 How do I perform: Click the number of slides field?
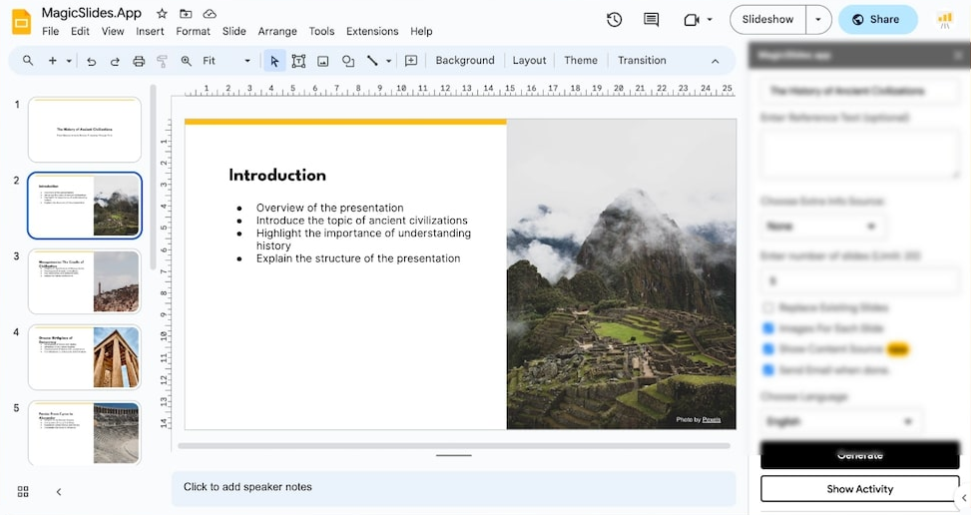click(x=860, y=282)
